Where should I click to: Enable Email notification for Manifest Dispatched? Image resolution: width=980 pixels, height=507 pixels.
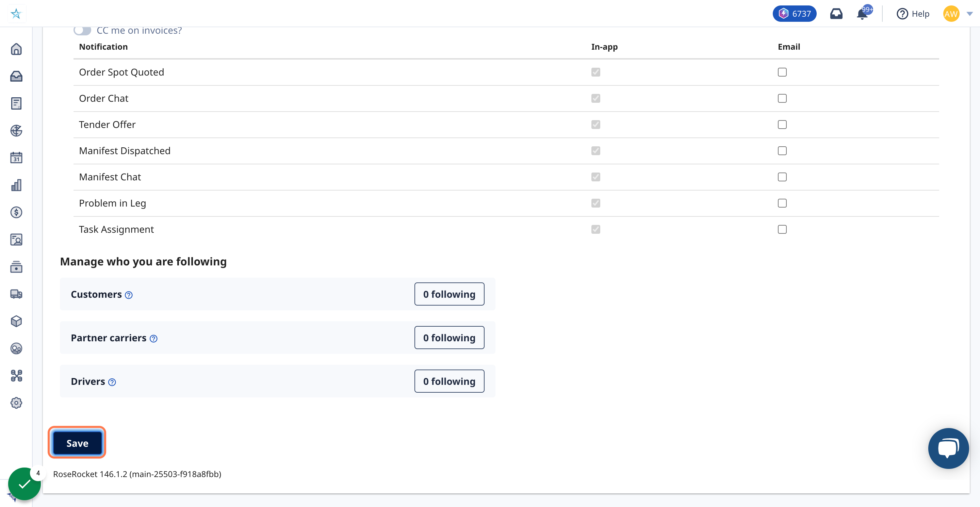tap(782, 151)
